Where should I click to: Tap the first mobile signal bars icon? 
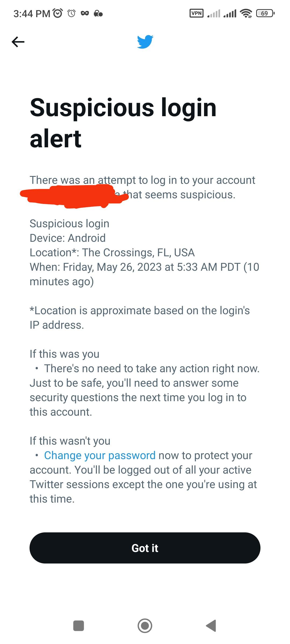[x=214, y=13]
